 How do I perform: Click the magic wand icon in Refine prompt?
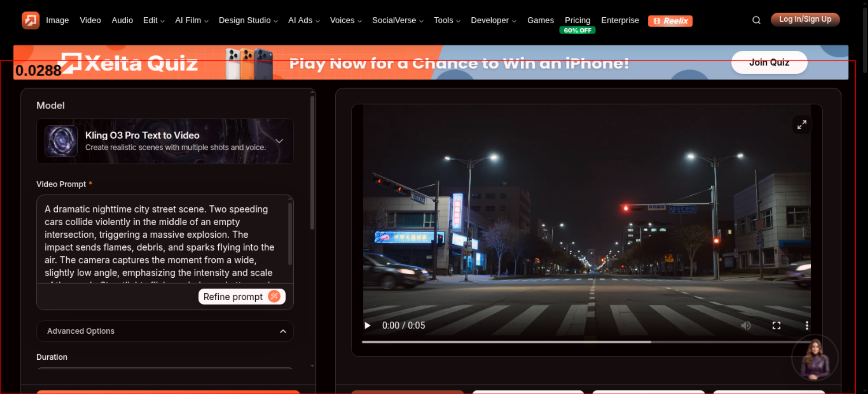[274, 296]
